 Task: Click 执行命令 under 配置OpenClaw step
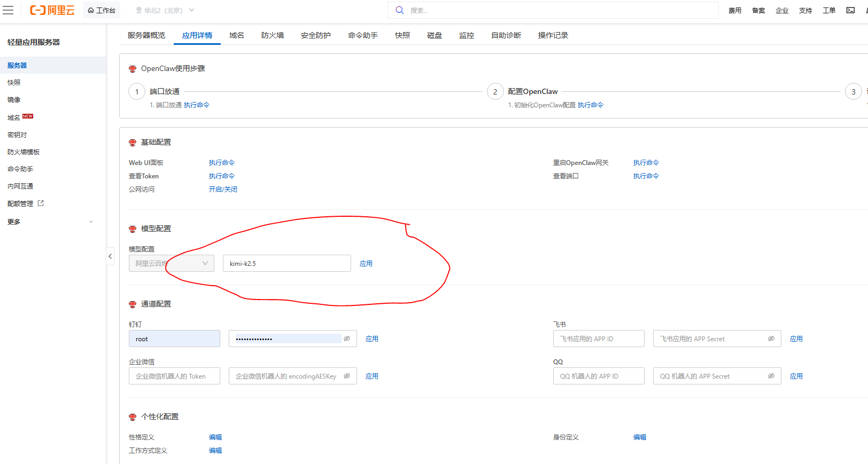(x=591, y=105)
